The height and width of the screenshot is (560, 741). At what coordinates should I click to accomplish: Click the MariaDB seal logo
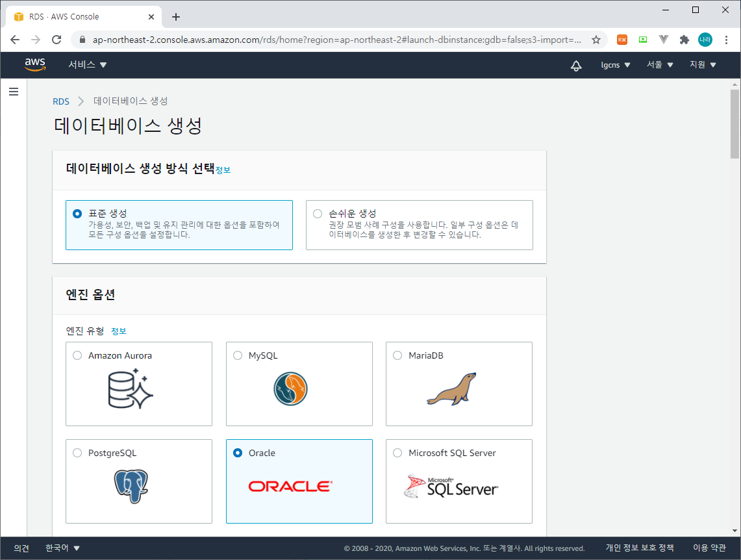tap(451, 389)
